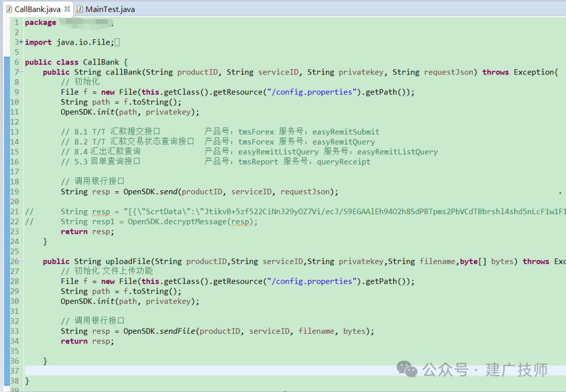Place cursor on empty highlighted line 37
The height and width of the screenshot is (392, 566).
pyautogui.click(x=295, y=371)
